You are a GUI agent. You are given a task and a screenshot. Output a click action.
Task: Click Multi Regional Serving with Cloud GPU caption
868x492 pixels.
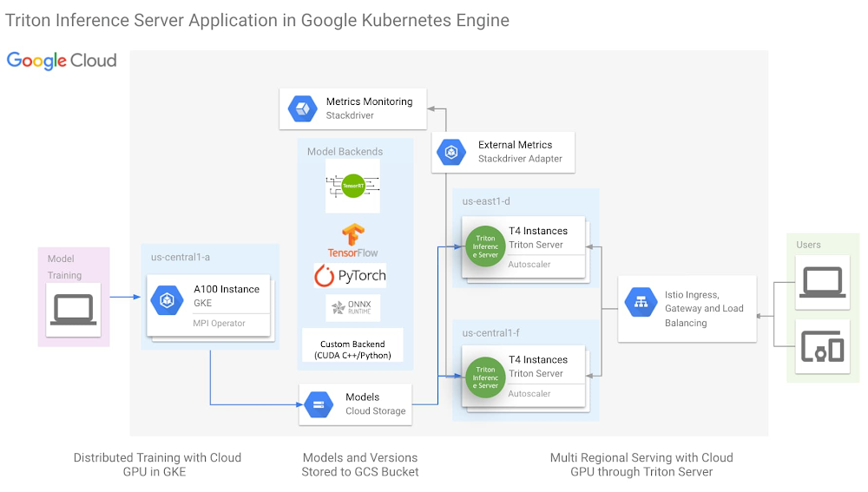click(x=641, y=465)
